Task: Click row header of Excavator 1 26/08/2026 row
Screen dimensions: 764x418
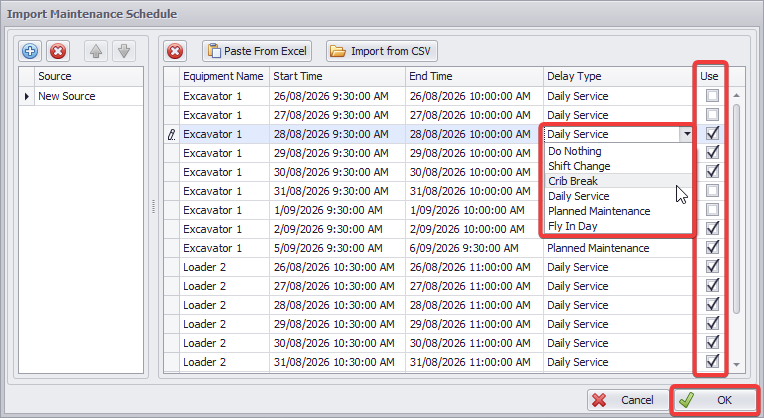Action: tap(172, 96)
